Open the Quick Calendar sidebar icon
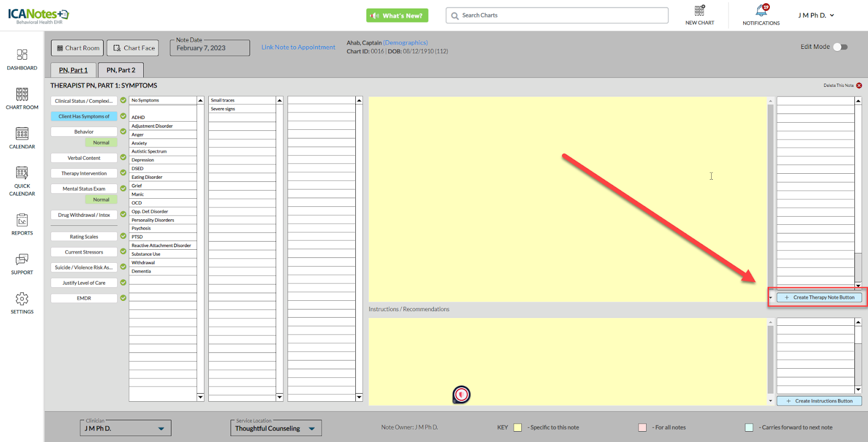868x442 pixels. pyautogui.click(x=22, y=173)
